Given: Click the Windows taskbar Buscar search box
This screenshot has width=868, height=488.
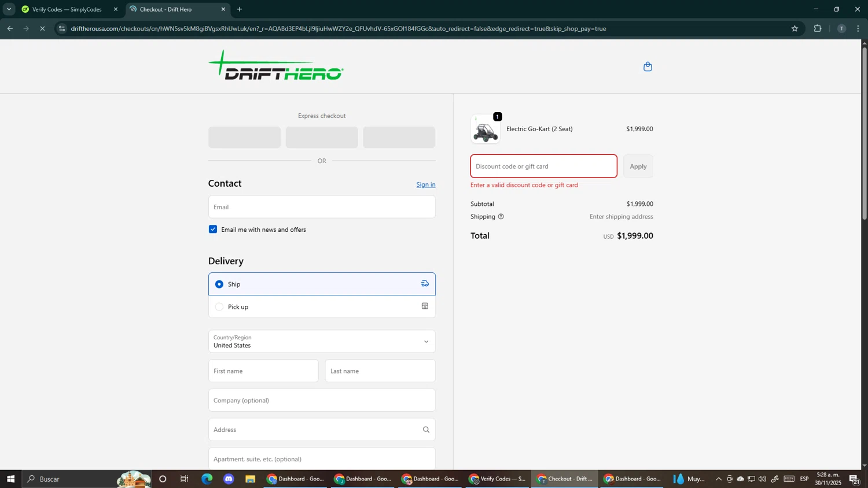Looking at the screenshot, I should [x=87, y=479].
